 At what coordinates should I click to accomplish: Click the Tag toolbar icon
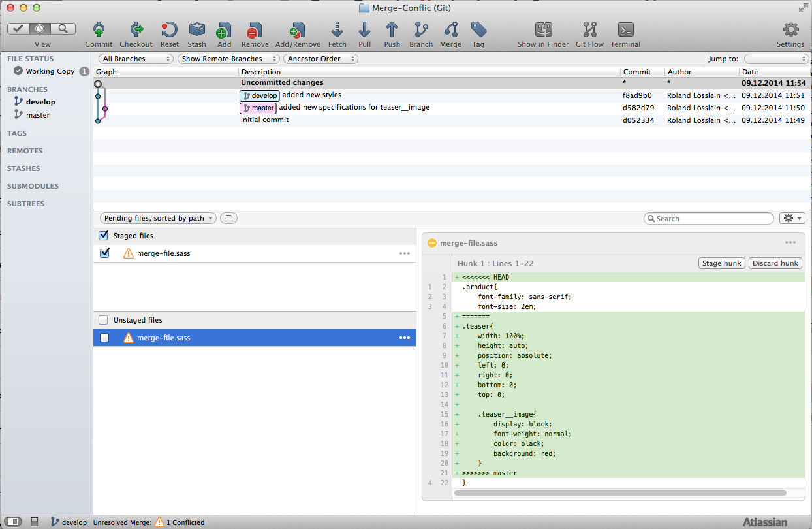[x=478, y=29]
